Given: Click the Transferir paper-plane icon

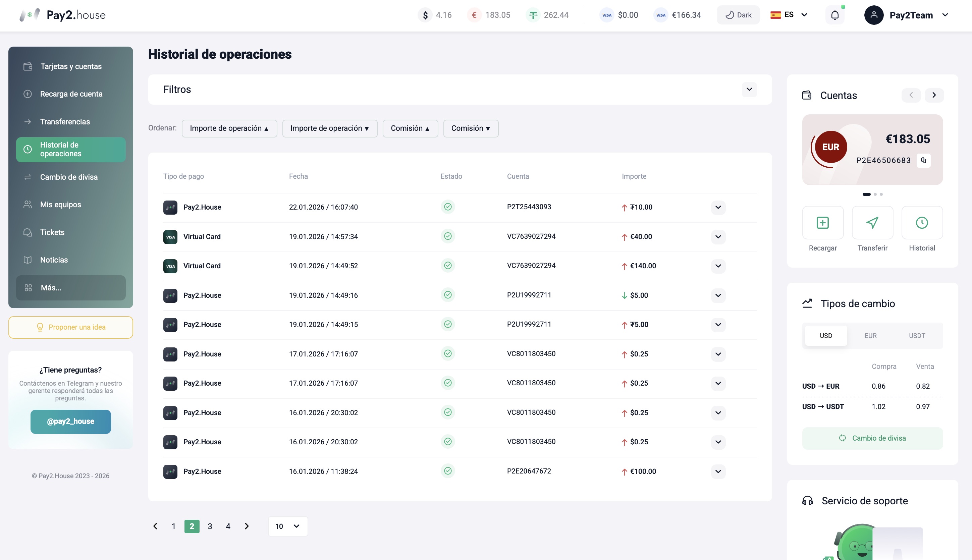Looking at the screenshot, I should click(872, 223).
